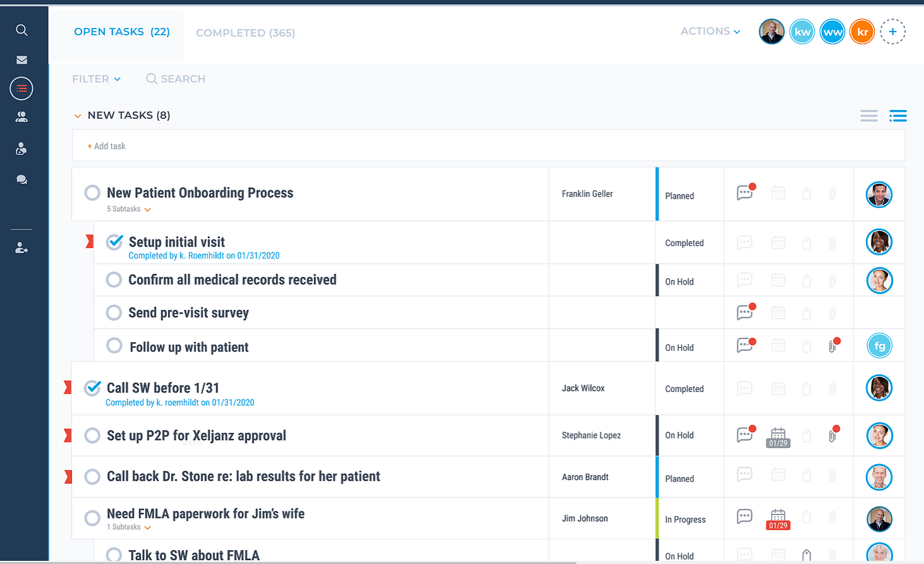This screenshot has height=564, width=924.
Task: Switch to the compact list view icon
Action: pyautogui.click(x=868, y=116)
